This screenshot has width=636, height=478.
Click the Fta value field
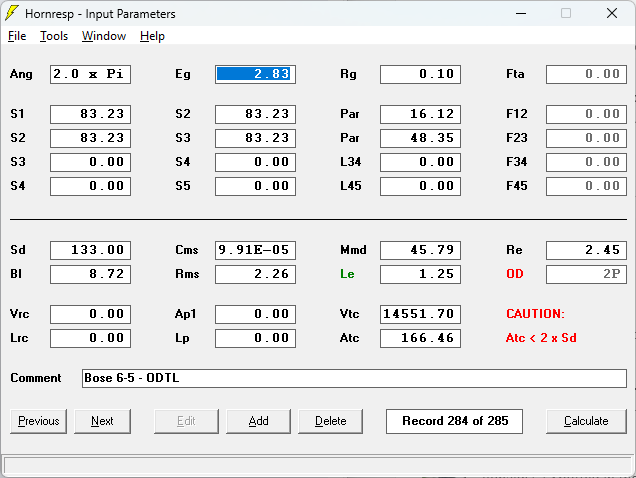coord(586,74)
